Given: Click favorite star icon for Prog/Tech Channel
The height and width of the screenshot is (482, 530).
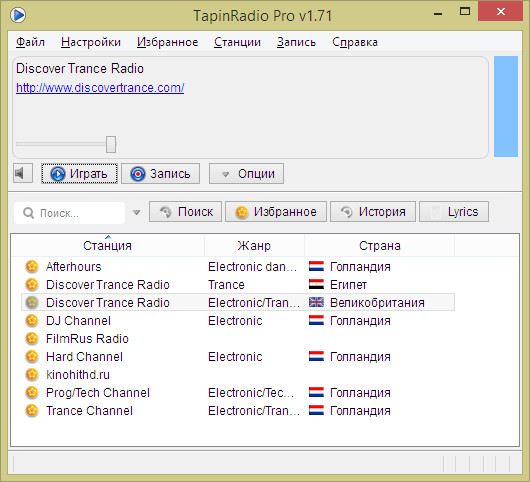Looking at the screenshot, I should [x=32, y=392].
